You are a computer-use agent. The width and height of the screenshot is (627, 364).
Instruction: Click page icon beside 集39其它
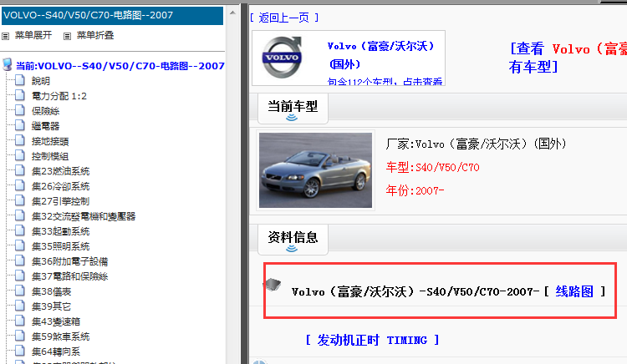pos(19,306)
